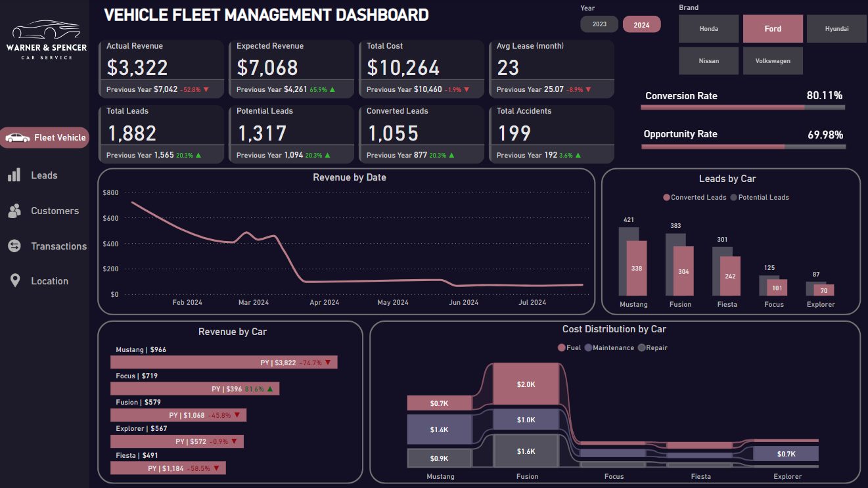
Task: Click the Fusion repair cost block $1.6K
Action: coord(526,451)
